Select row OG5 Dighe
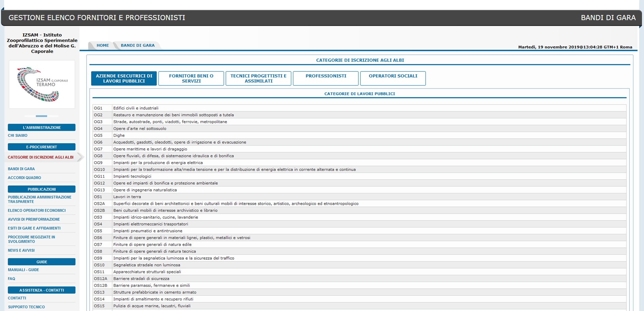This screenshot has height=311, width=644. coord(359,135)
